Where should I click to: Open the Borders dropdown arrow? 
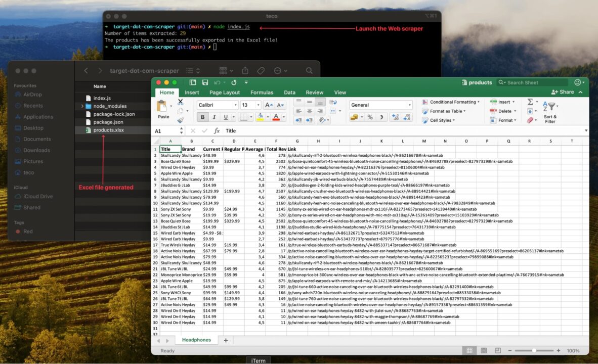click(x=251, y=117)
